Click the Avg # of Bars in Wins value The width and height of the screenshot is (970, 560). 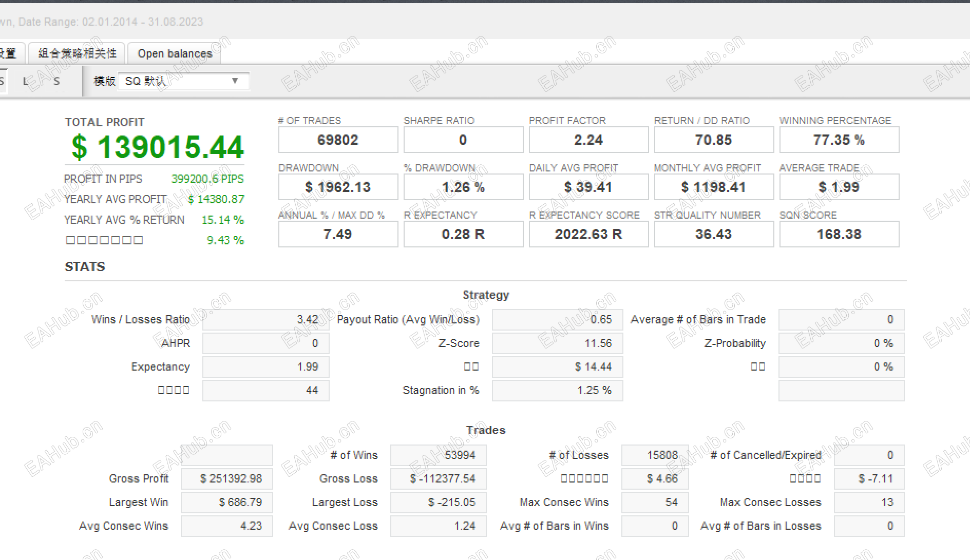pos(655,526)
